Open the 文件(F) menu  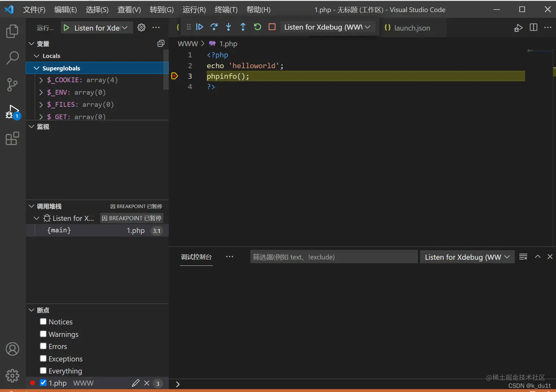click(x=34, y=10)
